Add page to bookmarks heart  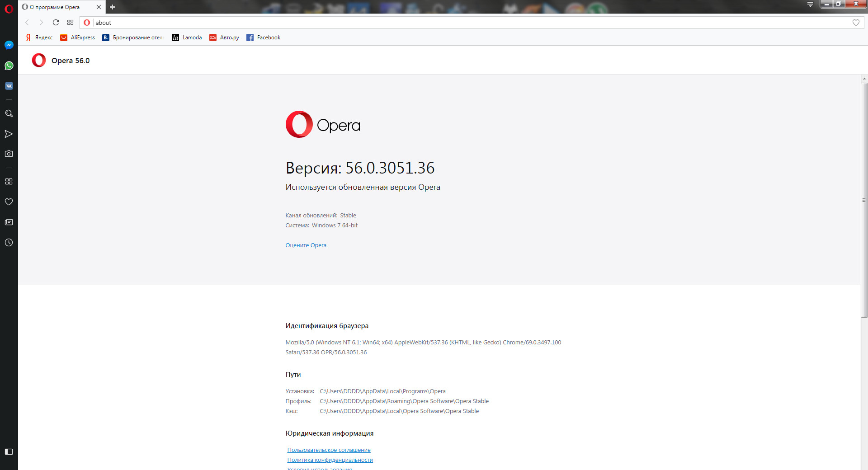856,23
